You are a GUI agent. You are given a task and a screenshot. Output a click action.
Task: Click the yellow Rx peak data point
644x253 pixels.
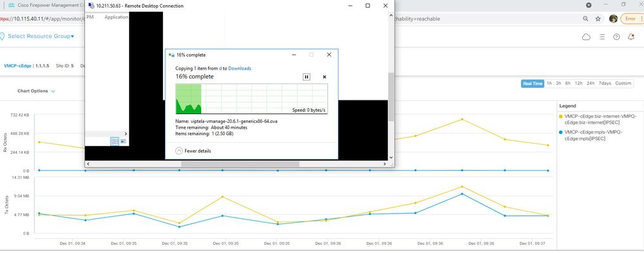tap(462, 119)
